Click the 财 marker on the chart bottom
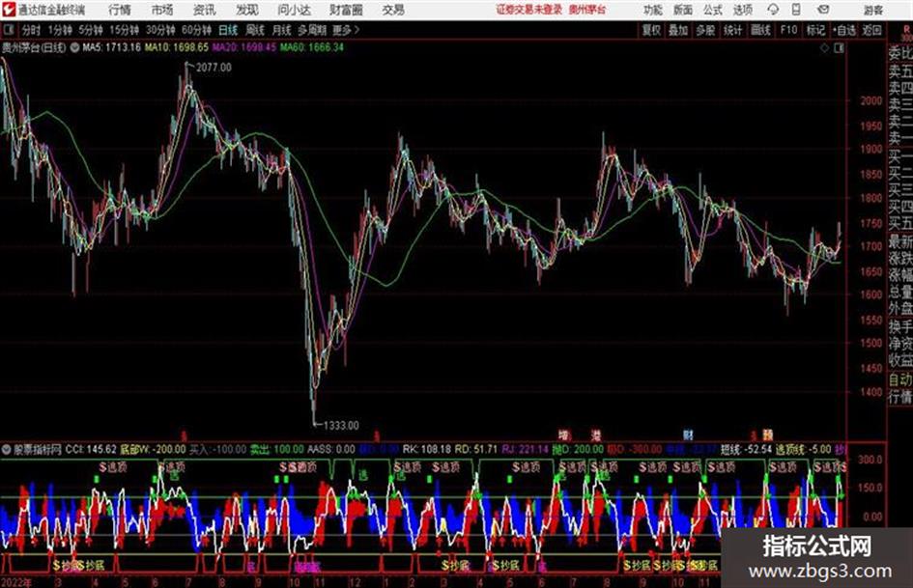 pyautogui.click(x=688, y=434)
